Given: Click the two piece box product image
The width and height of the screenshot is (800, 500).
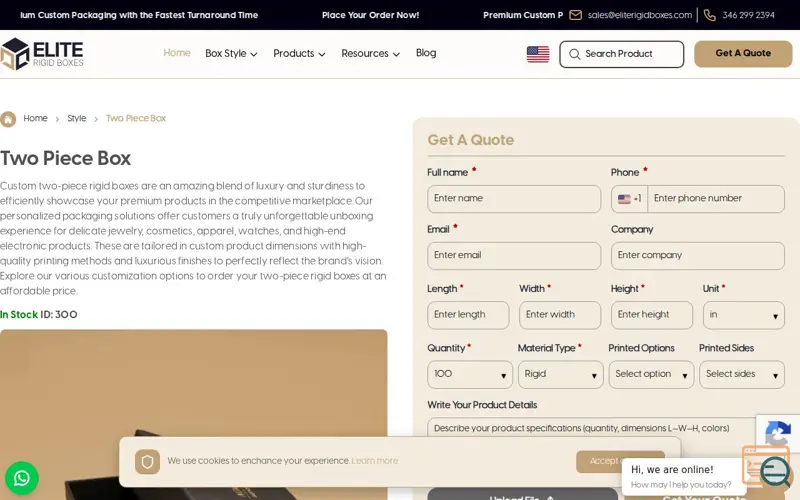Looking at the screenshot, I should (x=193, y=414).
